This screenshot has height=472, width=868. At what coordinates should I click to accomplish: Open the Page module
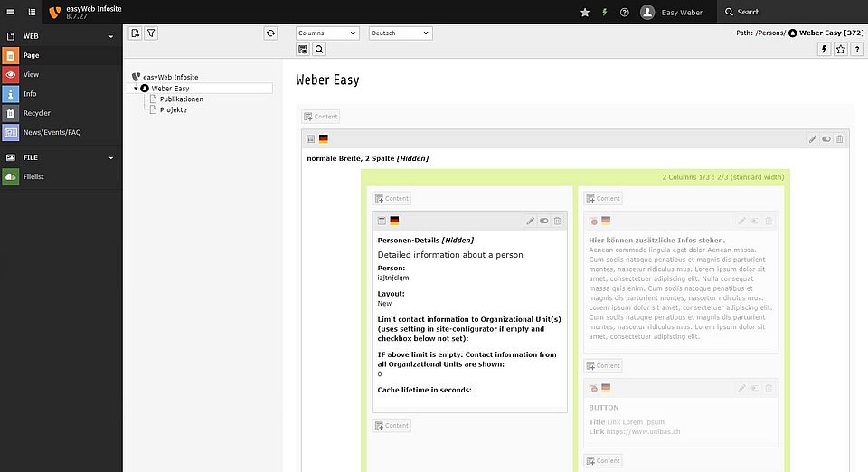click(61, 55)
